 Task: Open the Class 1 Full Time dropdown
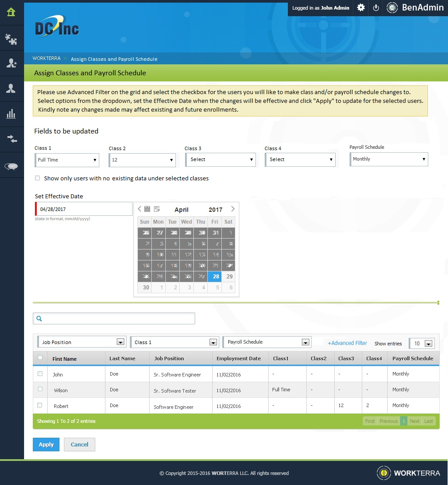tap(67, 160)
